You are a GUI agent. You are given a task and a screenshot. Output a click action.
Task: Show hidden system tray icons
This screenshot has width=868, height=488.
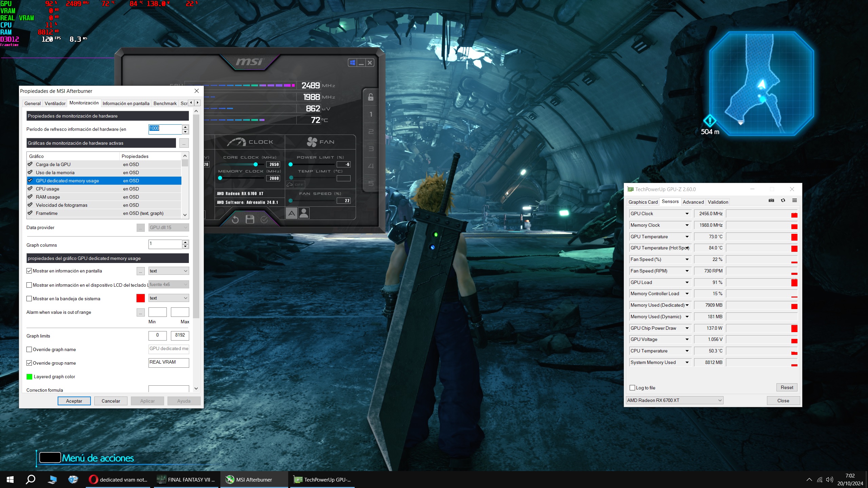tap(809, 480)
